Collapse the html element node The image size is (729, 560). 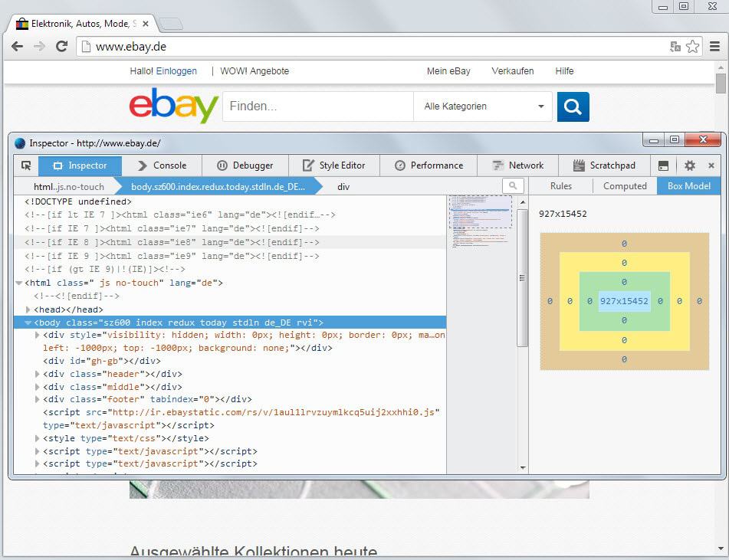[19, 283]
